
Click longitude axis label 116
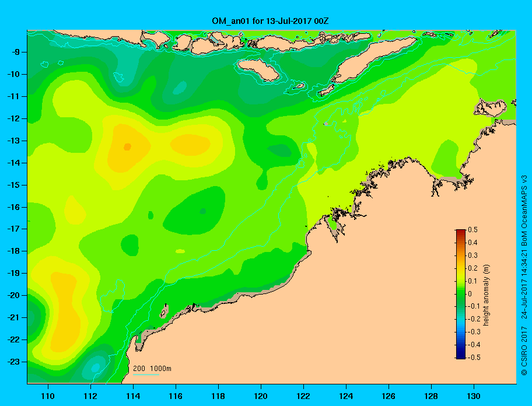(176, 396)
